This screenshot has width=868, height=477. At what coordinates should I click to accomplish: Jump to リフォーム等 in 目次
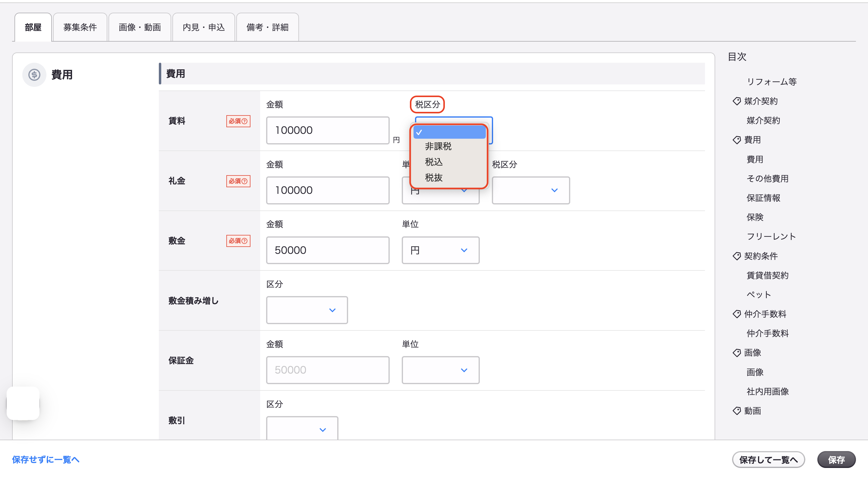(x=772, y=82)
